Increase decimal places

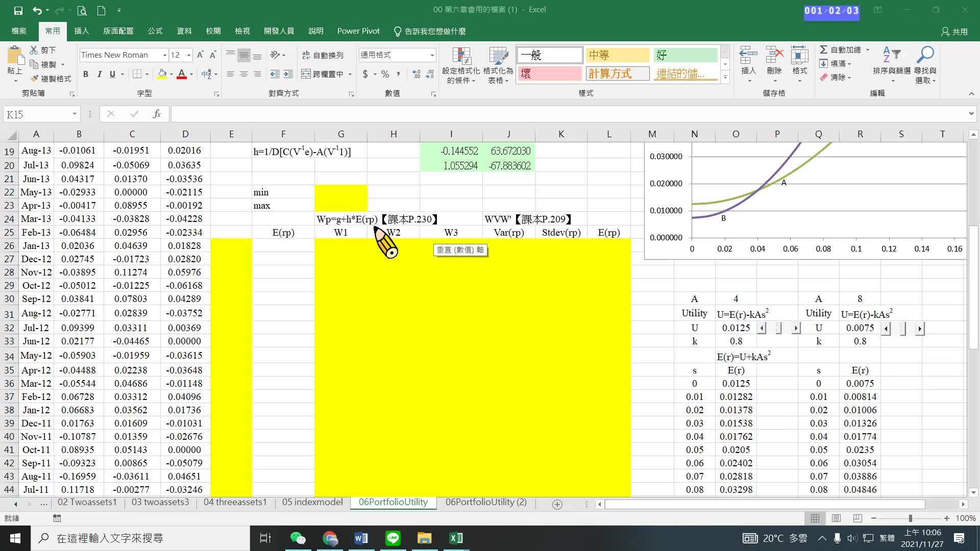(416, 74)
